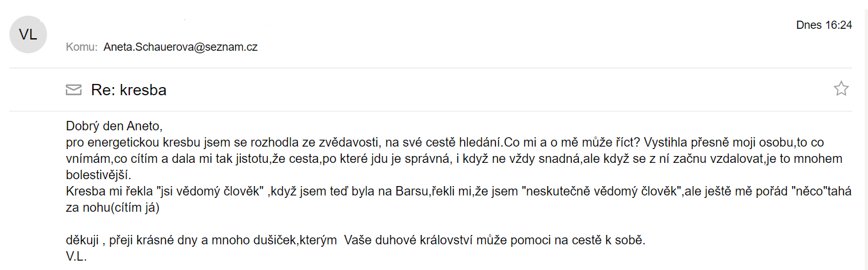
Task: Click the "Dnes 16:24" timestamp
Action: point(824,25)
